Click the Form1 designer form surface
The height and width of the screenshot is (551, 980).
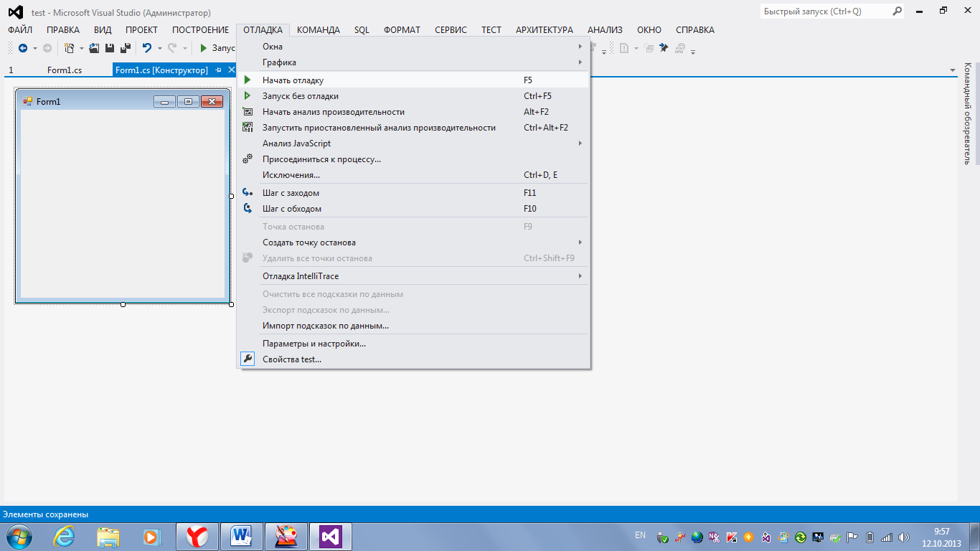pos(123,203)
